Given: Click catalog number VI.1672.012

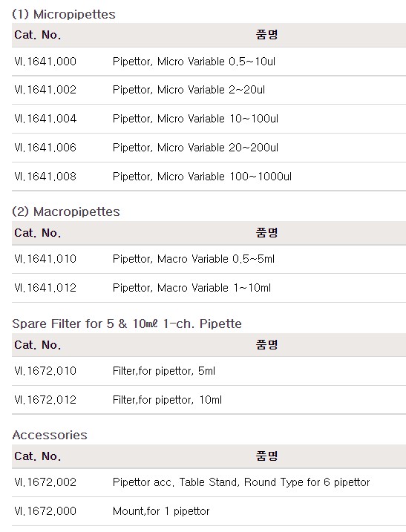Looking at the screenshot, I should pyautogui.click(x=45, y=400).
